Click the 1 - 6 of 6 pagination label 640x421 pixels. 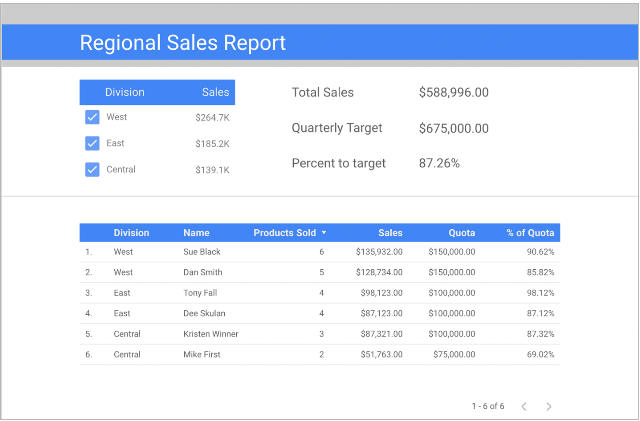tap(488, 406)
